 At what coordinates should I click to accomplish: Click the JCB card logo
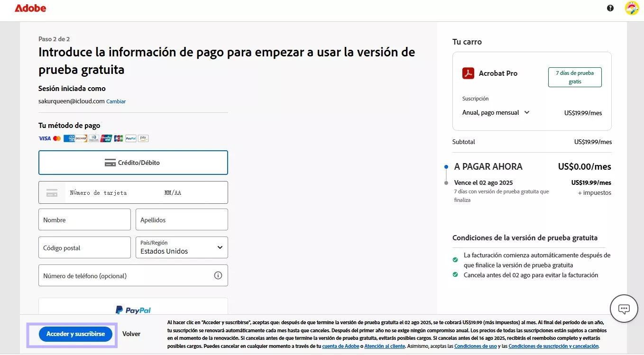click(119, 138)
